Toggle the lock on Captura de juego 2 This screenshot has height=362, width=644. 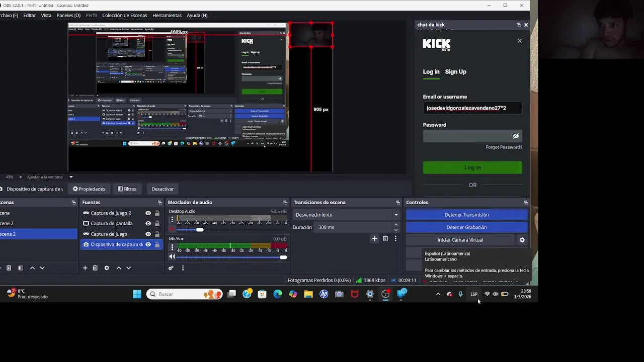[x=157, y=213]
